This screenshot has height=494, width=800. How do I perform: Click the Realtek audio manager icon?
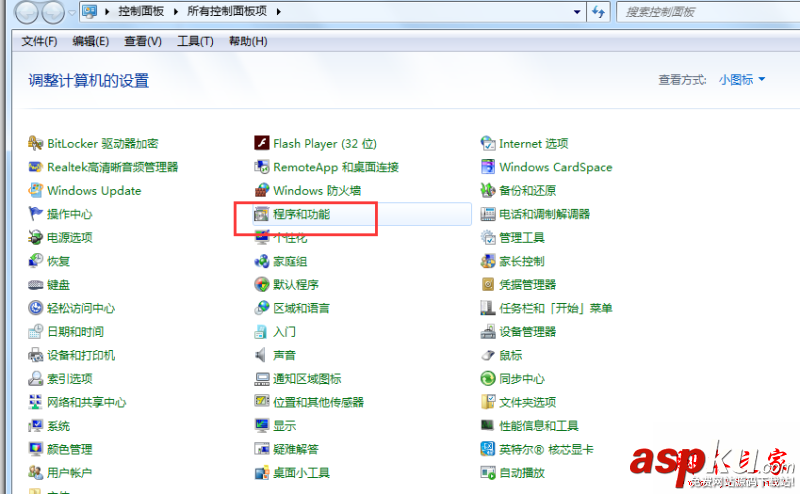coord(35,167)
